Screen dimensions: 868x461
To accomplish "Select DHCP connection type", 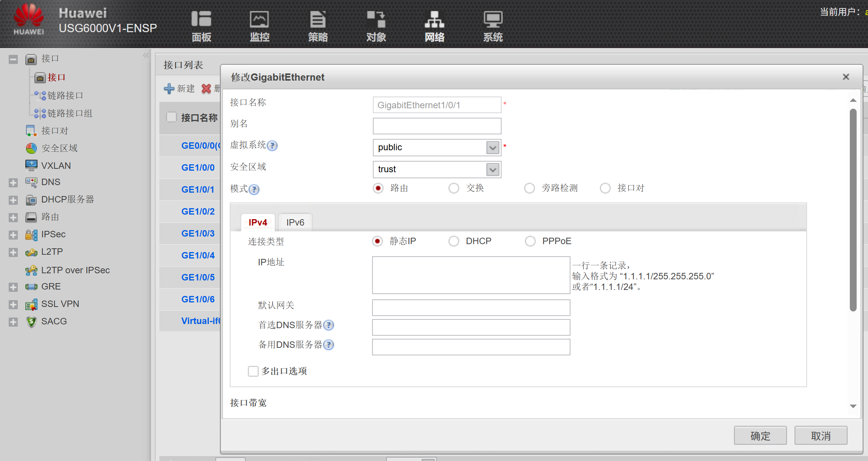I will 453,241.
